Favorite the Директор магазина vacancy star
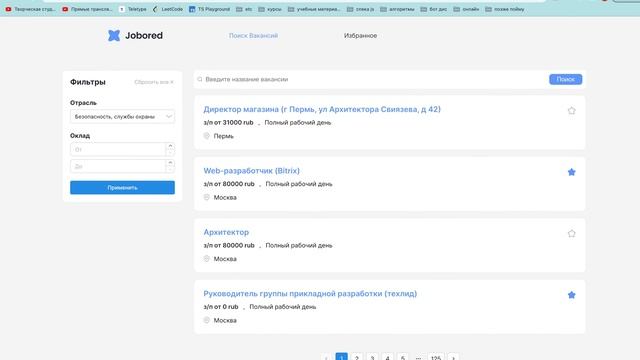 [x=571, y=111]
